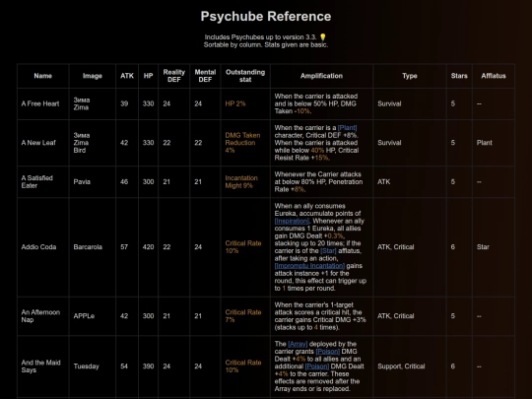Sort by Afflatus column header
This screenshot has width=532, height=399.
(x=494, y=76)
